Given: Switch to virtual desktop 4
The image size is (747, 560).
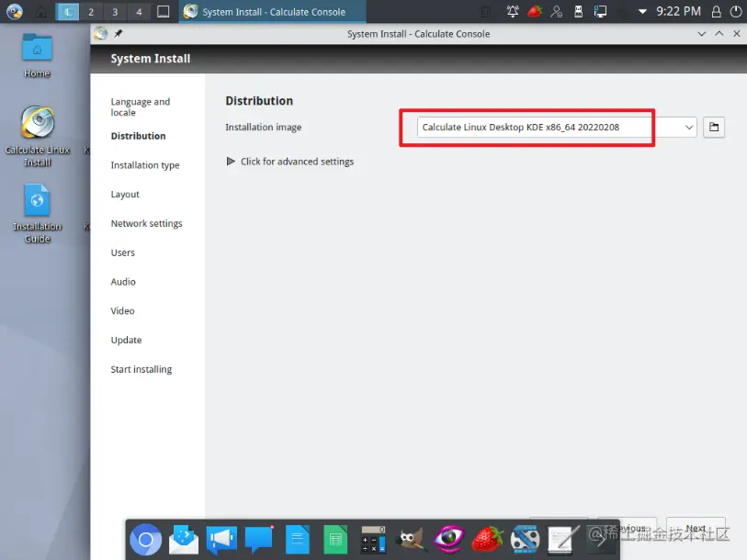Looking at the screenshot, I should (x=139, y=12).
